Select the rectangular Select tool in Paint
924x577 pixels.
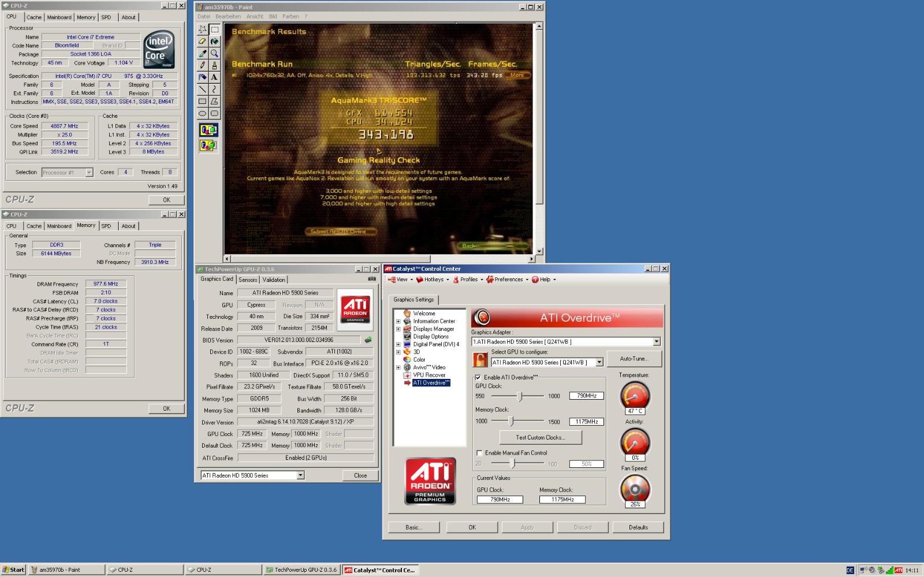214,29
